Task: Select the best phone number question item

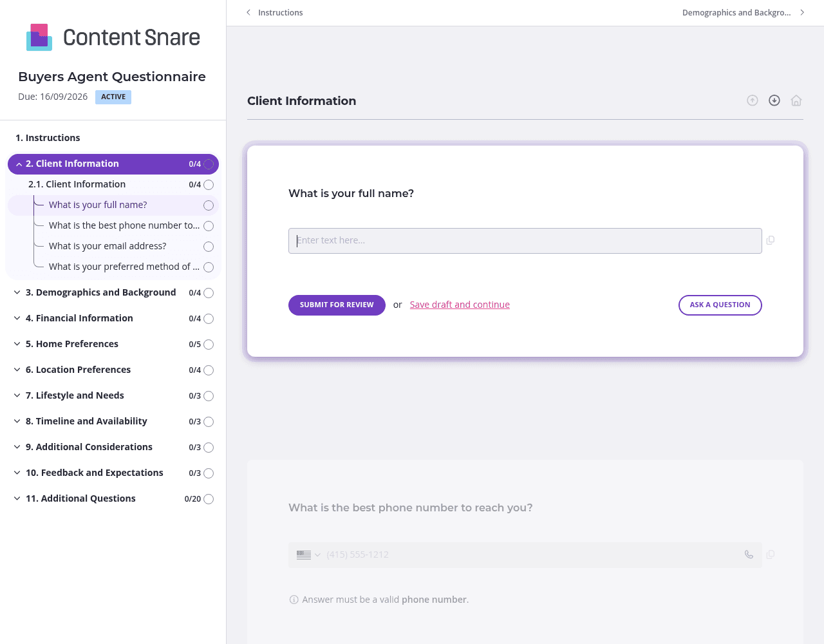Action: coord(124,225)
